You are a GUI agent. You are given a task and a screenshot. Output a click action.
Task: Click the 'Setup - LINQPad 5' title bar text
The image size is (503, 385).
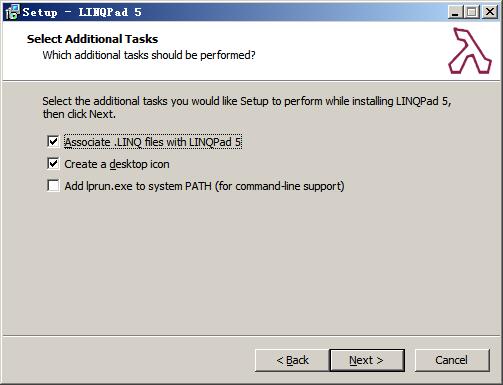82,12
